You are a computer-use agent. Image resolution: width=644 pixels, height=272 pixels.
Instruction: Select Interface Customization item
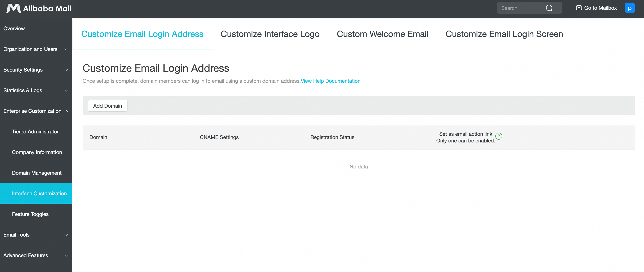(x=36, y=193)
